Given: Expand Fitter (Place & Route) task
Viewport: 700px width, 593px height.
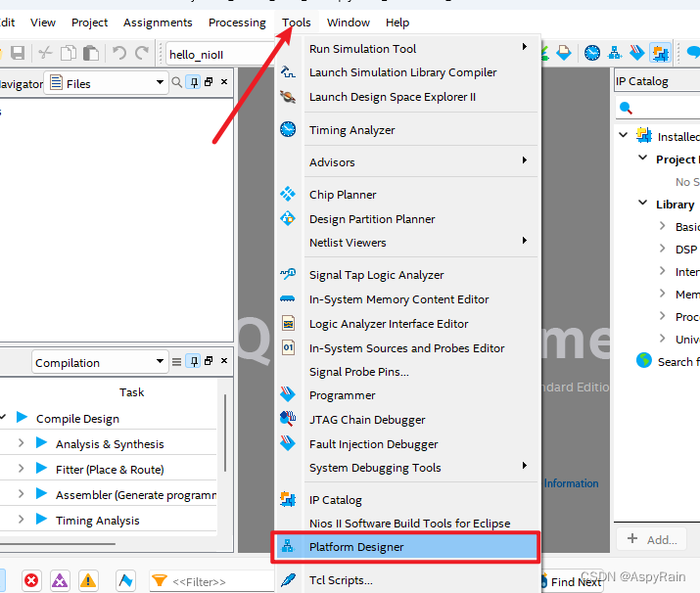Looking at the screenshot, I should [21, 469].
